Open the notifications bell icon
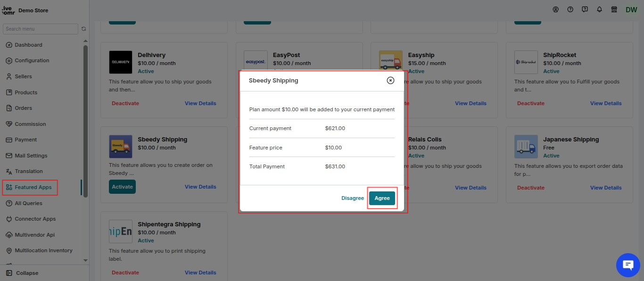The width and height of the screenshot is (644, 281). (x=599, y=9)
